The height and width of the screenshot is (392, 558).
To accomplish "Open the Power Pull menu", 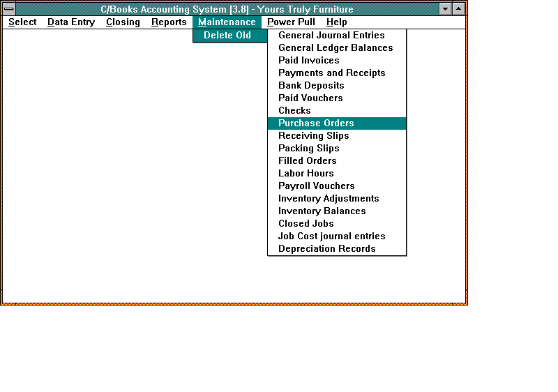I will click(x=291, y=22).
